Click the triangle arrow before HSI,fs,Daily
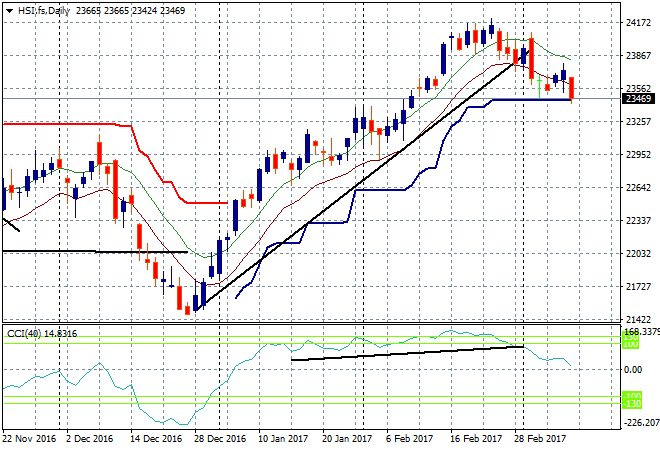Screen dimensions: 660x450 (9, 11)
